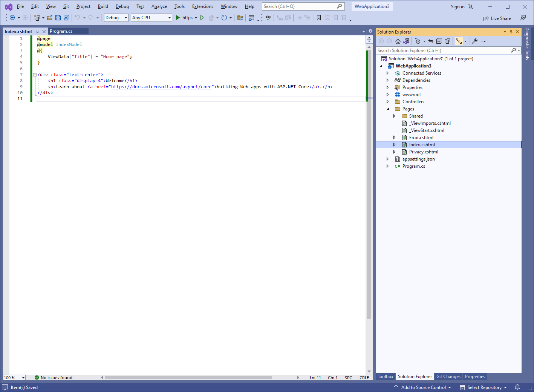Open the Build menu
This screenshot has height=392, width=534.
[x=103, y=6]
